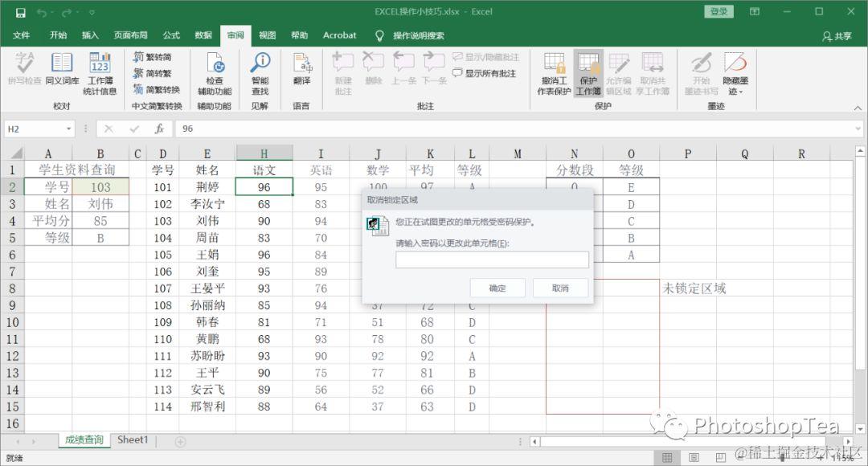Open the 翻译 translate tool
Screen dimensions: 868x466
click(301, 68)
